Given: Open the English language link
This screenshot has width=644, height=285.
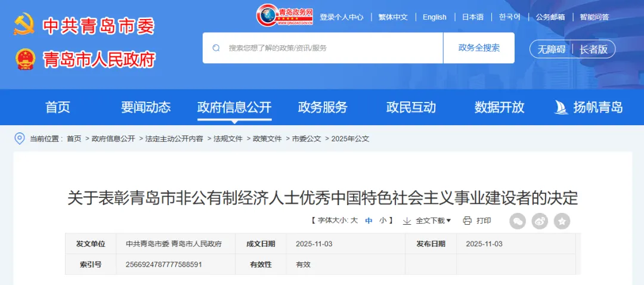Looking at the screenshot, I should tap(435, 17).
